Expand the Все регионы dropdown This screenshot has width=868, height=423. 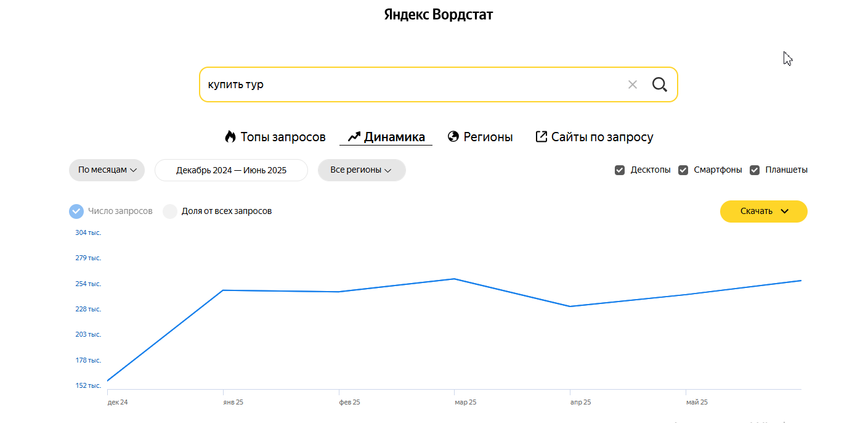point(362,170)
